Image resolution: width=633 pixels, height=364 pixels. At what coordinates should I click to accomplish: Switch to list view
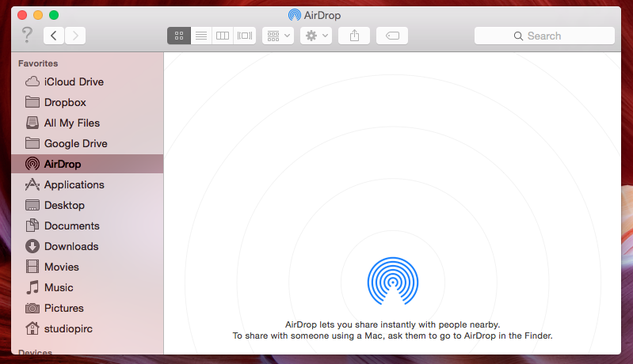pyautogui.click(x=201, y=36)
